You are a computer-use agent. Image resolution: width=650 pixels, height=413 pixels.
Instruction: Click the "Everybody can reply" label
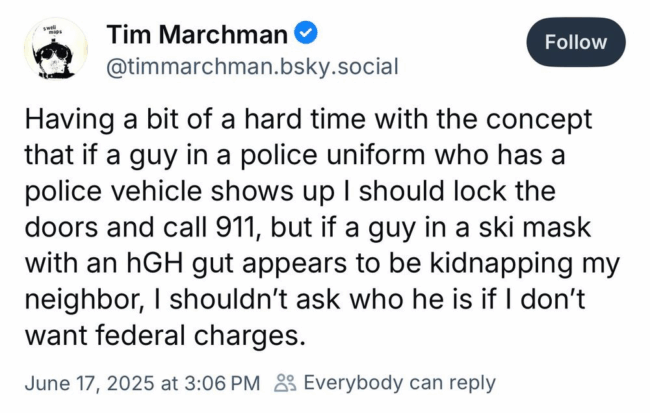coord(400,383)
